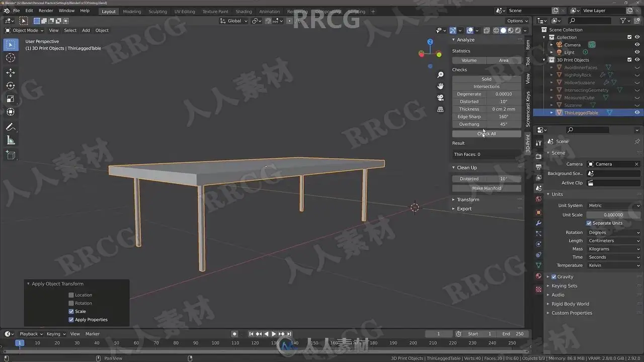Open the Length Centimeters dropdown

[x=614, y=241]
